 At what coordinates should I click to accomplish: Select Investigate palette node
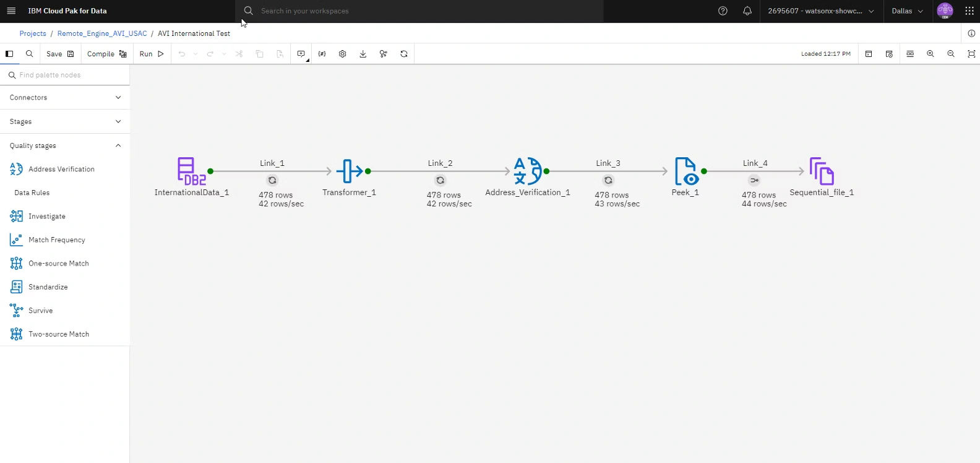point(65,216)
